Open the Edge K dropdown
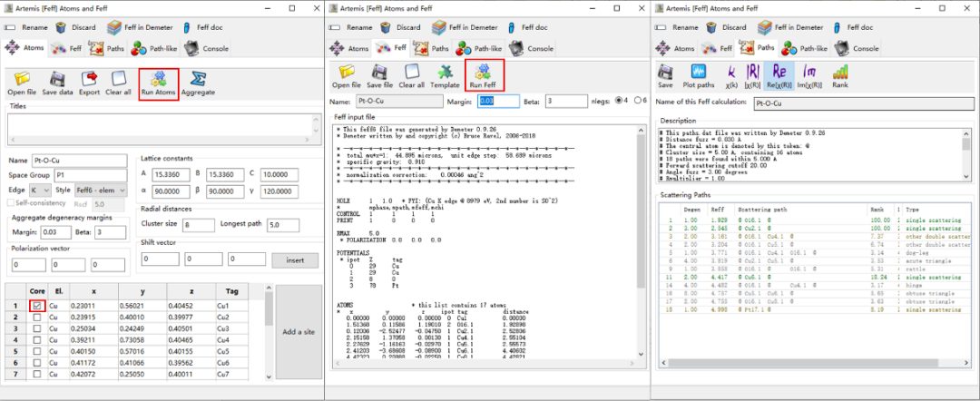This screenshot has width=980, height=401. (x=40, y=190)
